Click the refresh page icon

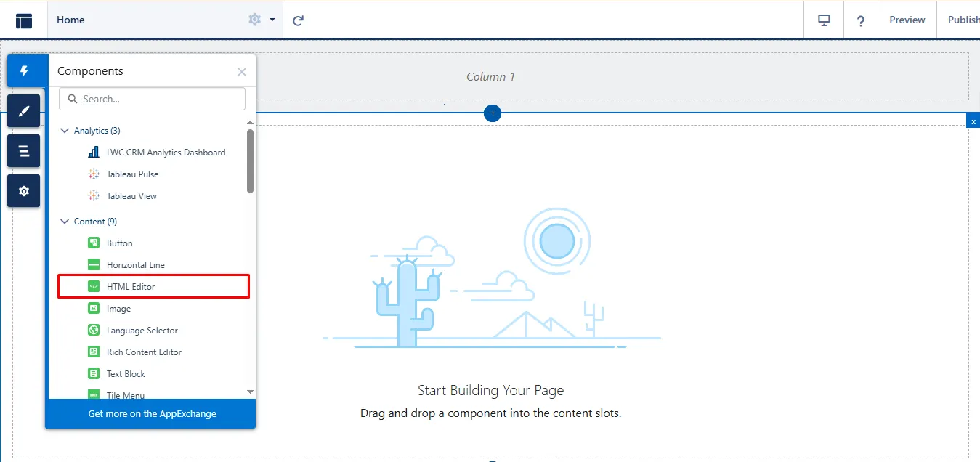coord(298,20)
